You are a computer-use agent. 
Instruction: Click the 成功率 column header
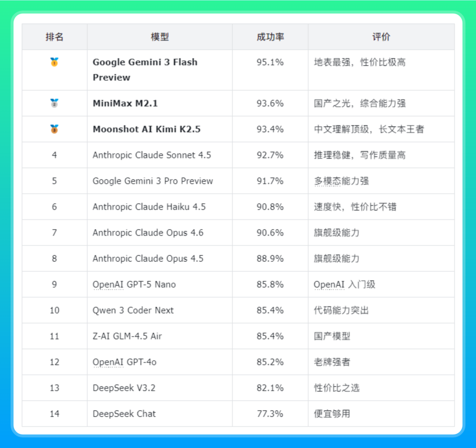pos(270,37)
